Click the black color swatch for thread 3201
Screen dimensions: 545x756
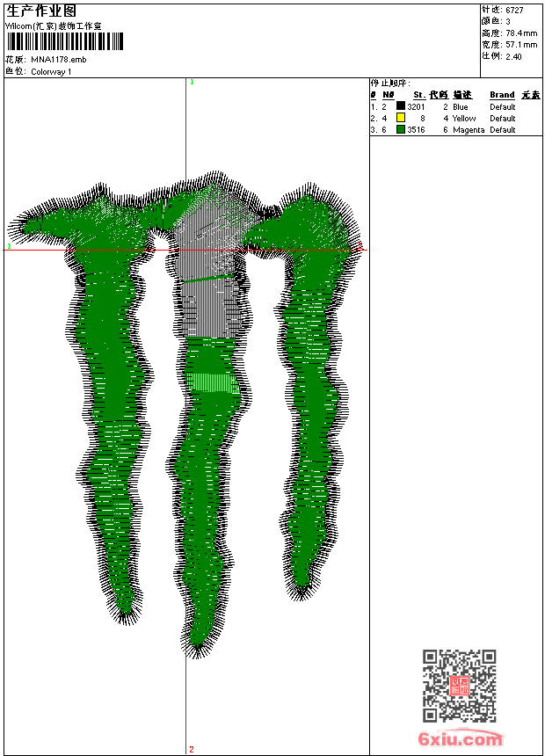coord(400,105)
